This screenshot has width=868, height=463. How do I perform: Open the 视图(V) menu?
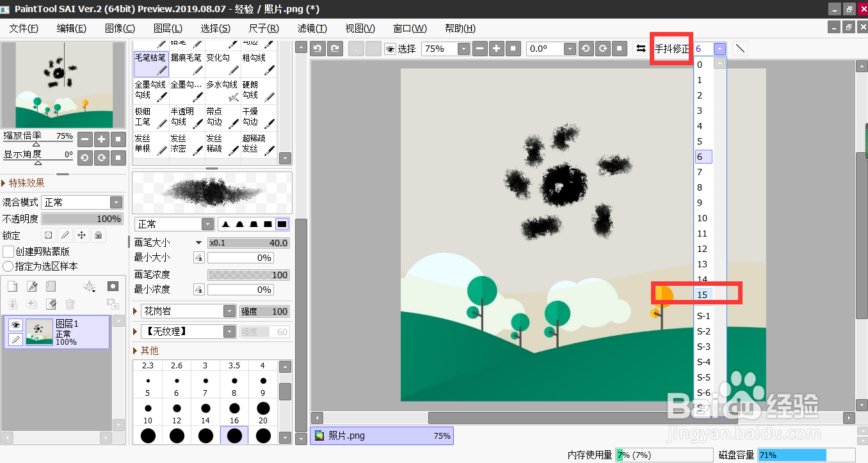click(360, 28)
